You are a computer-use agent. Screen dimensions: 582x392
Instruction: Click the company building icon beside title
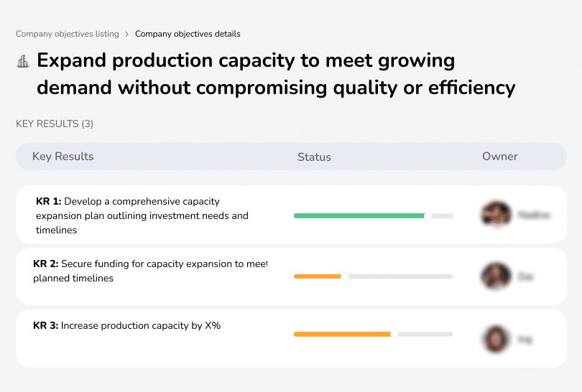pos(23,61)
